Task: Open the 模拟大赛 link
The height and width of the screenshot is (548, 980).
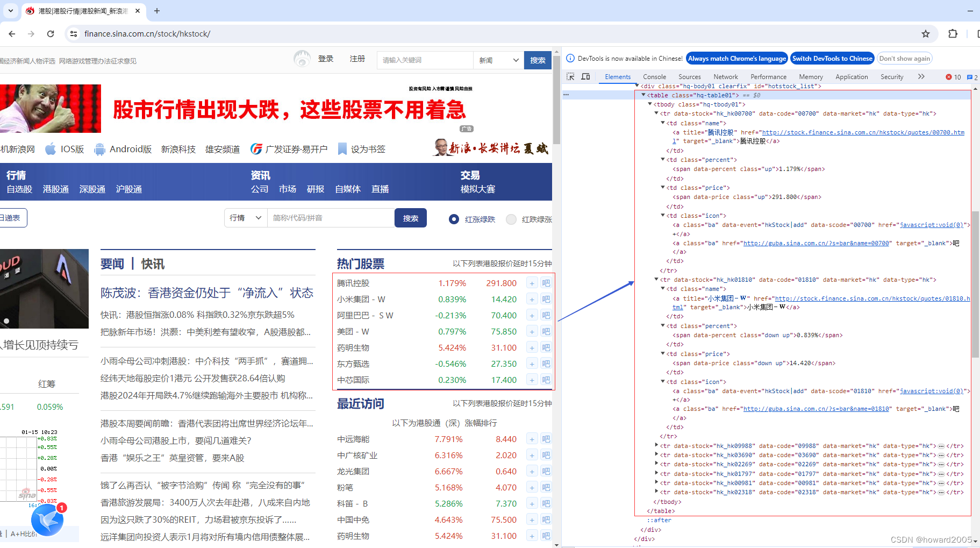Action: (x=478, y=189)
